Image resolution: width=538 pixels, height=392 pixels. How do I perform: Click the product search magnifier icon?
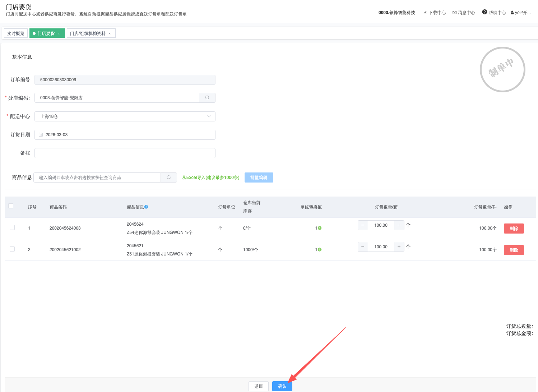[169, 177]
